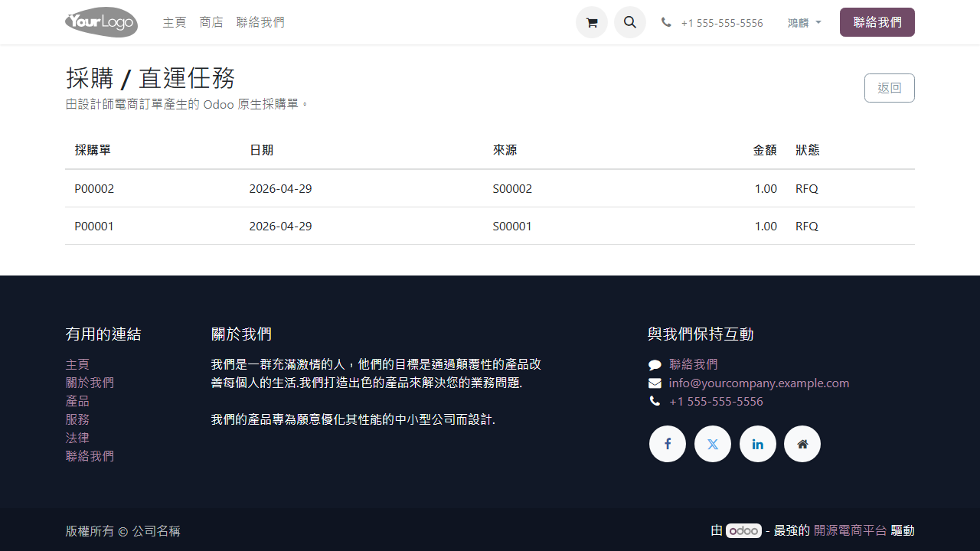
Task: Click the date in the P00002 row
Action: [280, 188]
